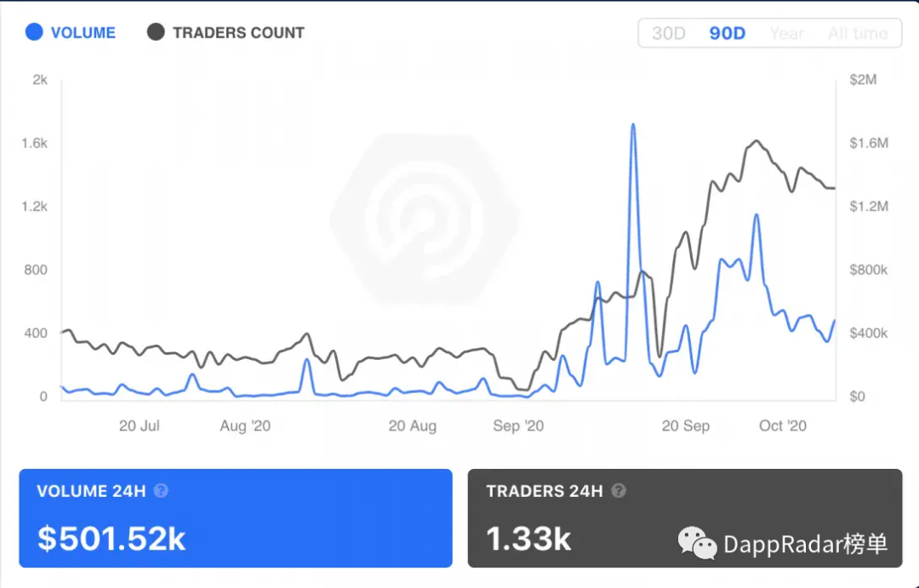This screenshot has height=588, width=919.
Task: Switch chart range to 30D
Action: pos(669,33)
